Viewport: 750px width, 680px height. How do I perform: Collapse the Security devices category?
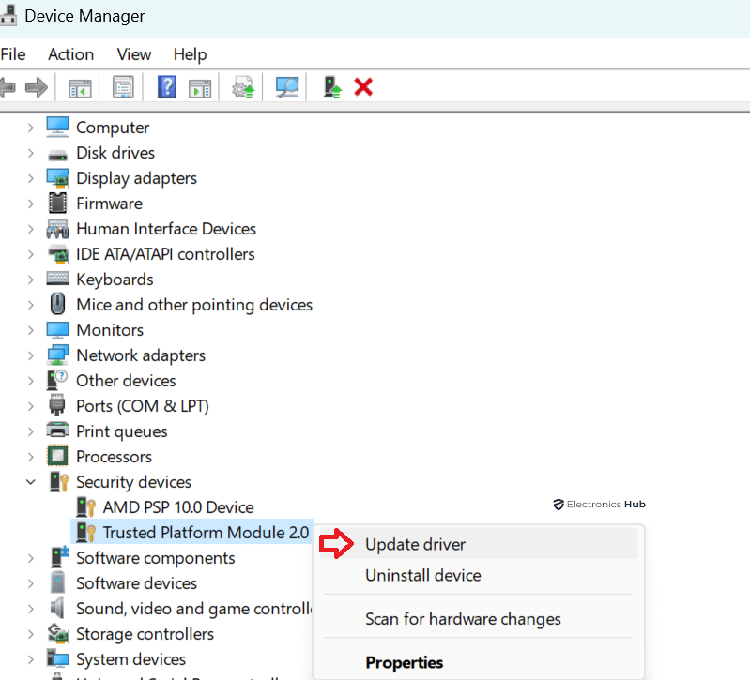[31, 482]
